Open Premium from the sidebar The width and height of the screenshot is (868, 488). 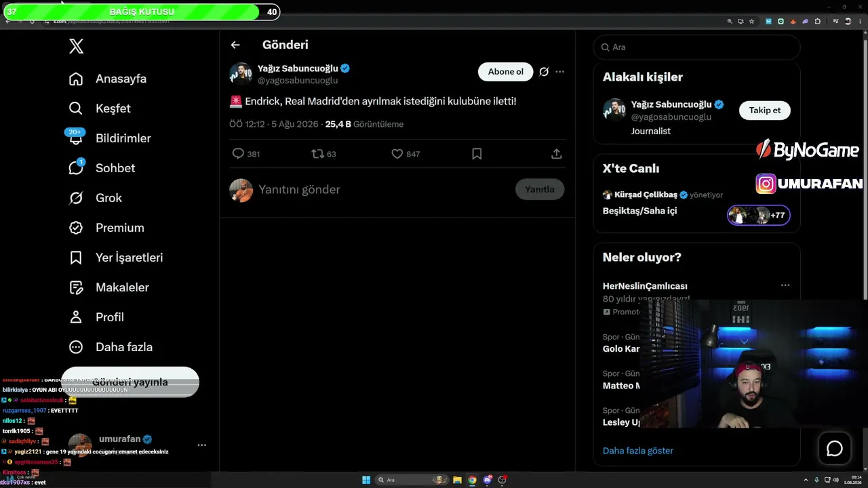(x=106, y=228)
